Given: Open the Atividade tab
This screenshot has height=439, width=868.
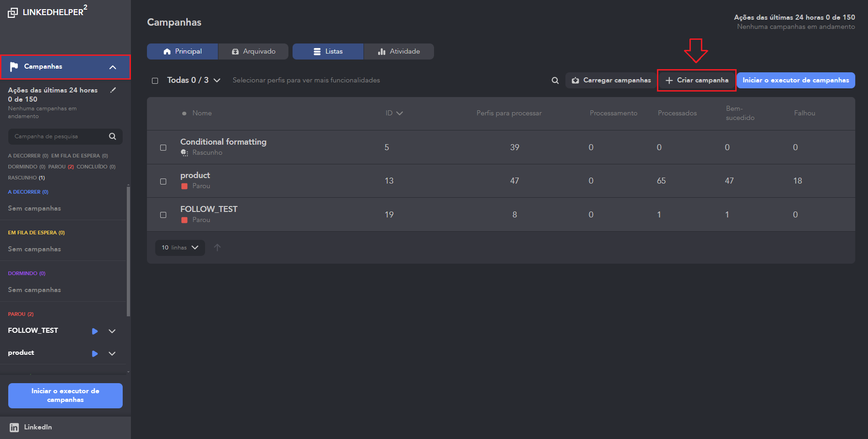Looking at the screenshot, I should click(x=399, y=52).
